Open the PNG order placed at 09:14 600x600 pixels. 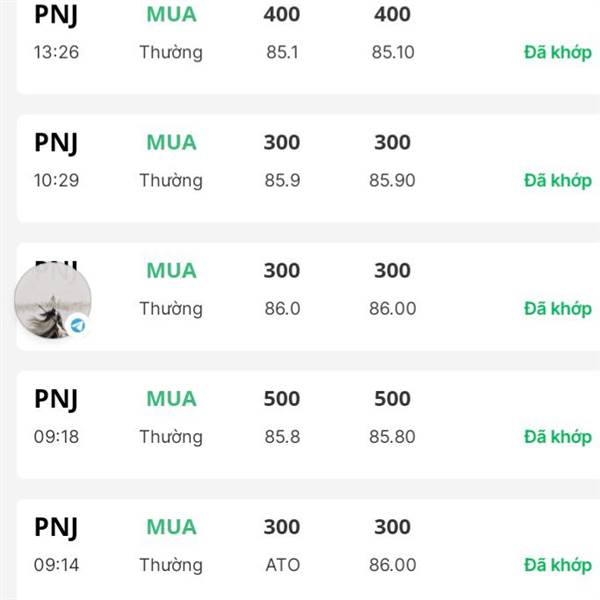tap(308, 549)
